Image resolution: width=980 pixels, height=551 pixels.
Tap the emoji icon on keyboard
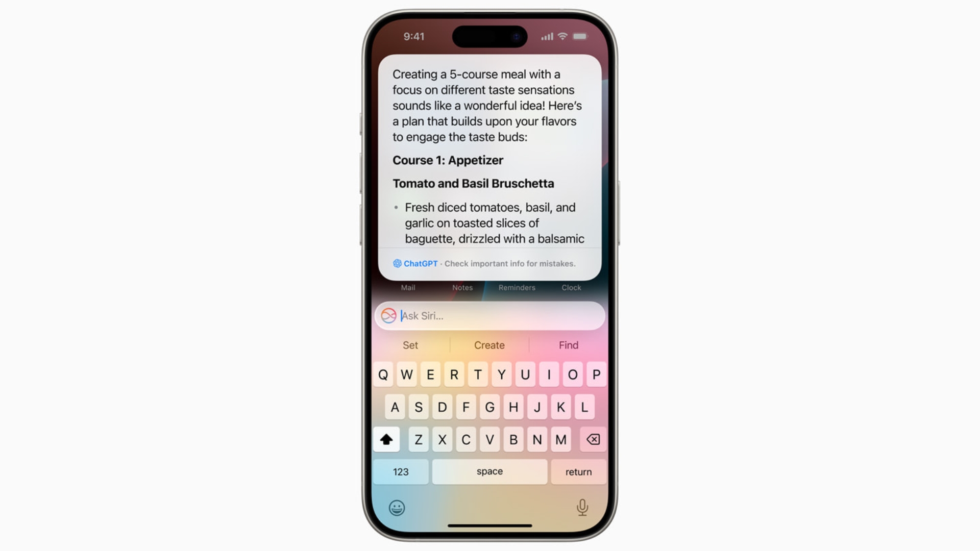point(397,507)
